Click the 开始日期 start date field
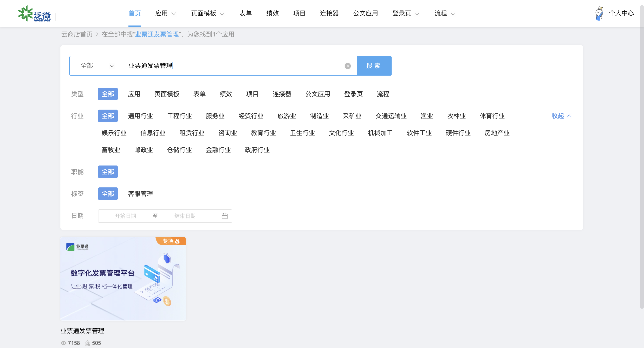The image size is (644, 348). (x=125, y=216)
